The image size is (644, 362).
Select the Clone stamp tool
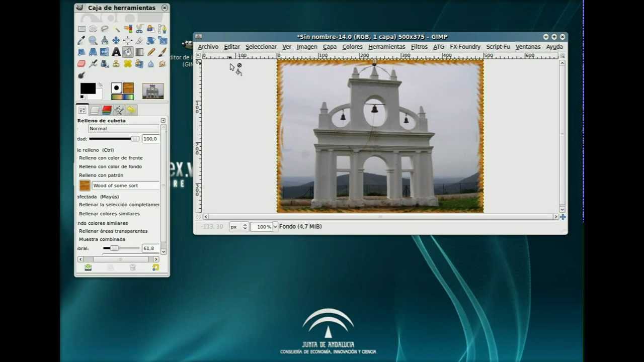point(116,64)
